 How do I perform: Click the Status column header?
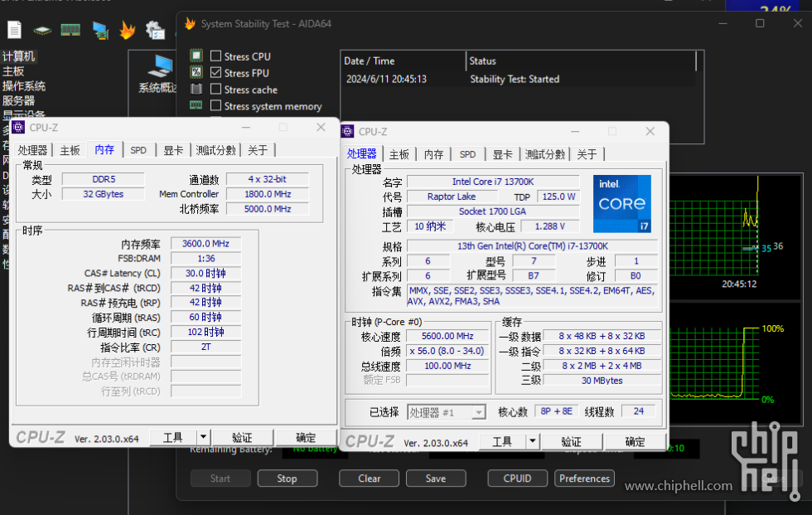tap(482, 61)
